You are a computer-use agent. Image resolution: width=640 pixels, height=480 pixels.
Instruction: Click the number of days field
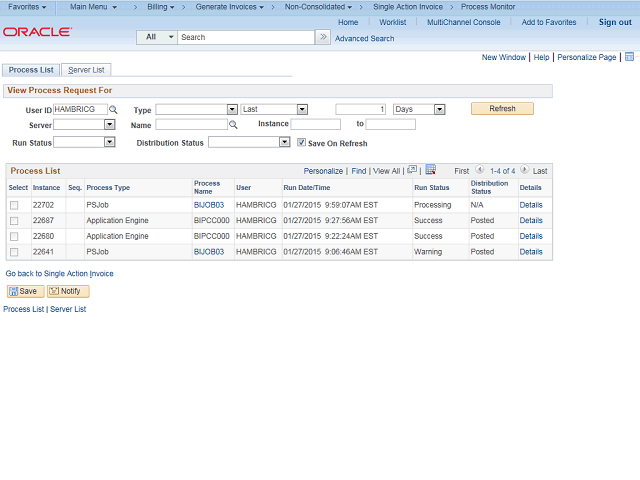point(360,109)
